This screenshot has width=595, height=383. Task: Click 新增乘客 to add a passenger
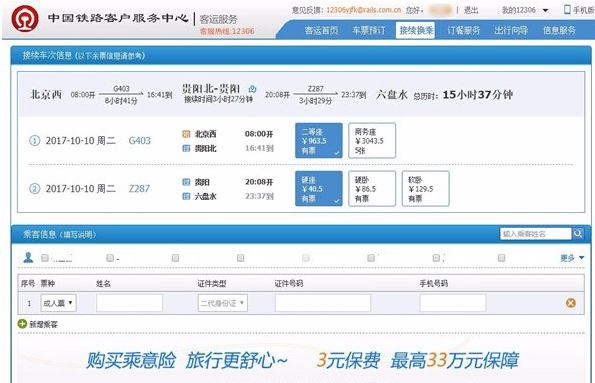[43, 324]
